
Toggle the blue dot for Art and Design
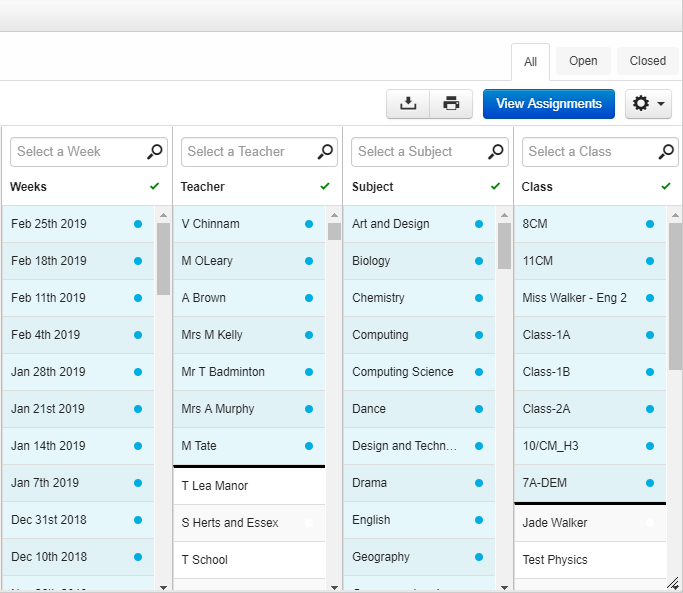coord(479,224)
